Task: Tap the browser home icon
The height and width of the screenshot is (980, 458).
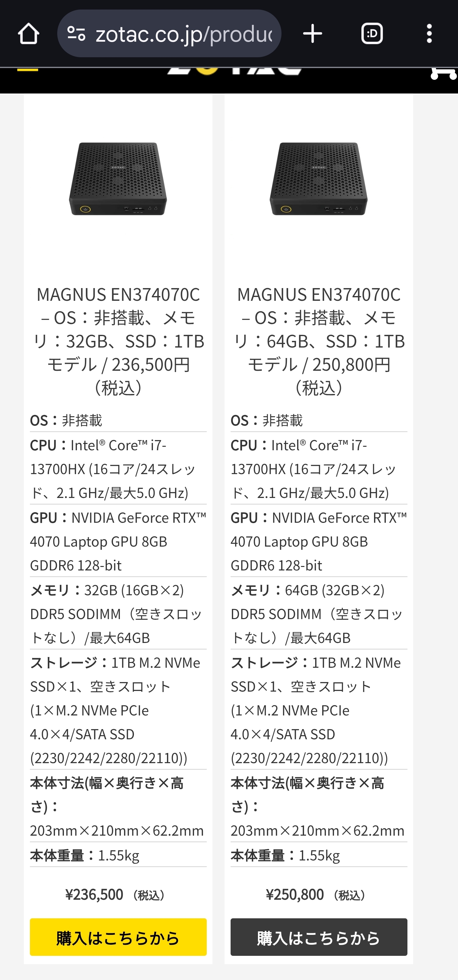Action: [x=29, y=34]
